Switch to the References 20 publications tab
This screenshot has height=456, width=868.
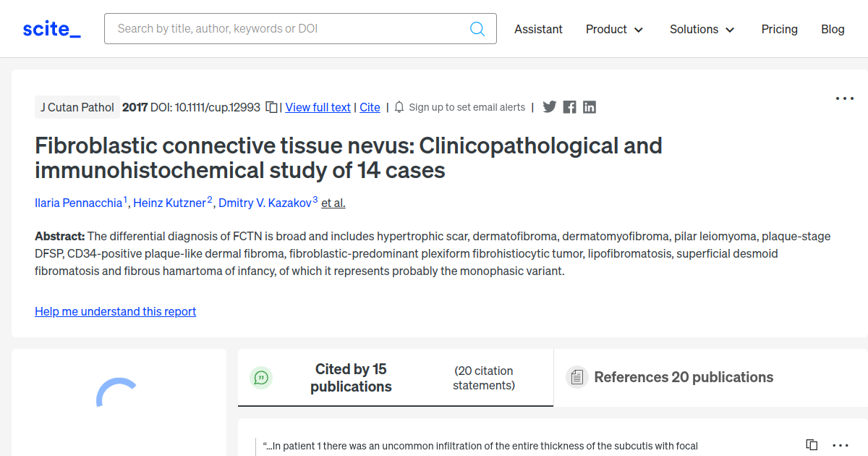tap(684, 377)
